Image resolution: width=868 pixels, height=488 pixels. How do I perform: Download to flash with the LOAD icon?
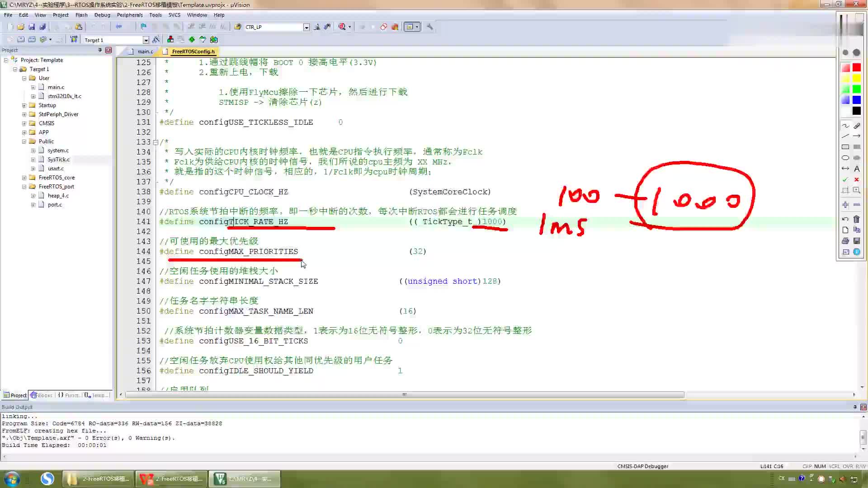coord(74,39)
